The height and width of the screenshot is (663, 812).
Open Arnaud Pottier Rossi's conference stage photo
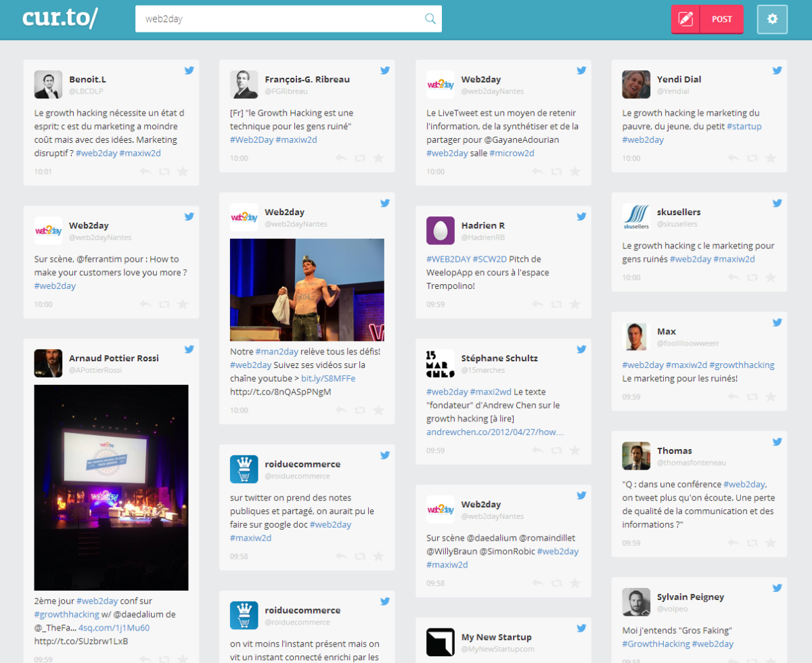click(111, 487)
